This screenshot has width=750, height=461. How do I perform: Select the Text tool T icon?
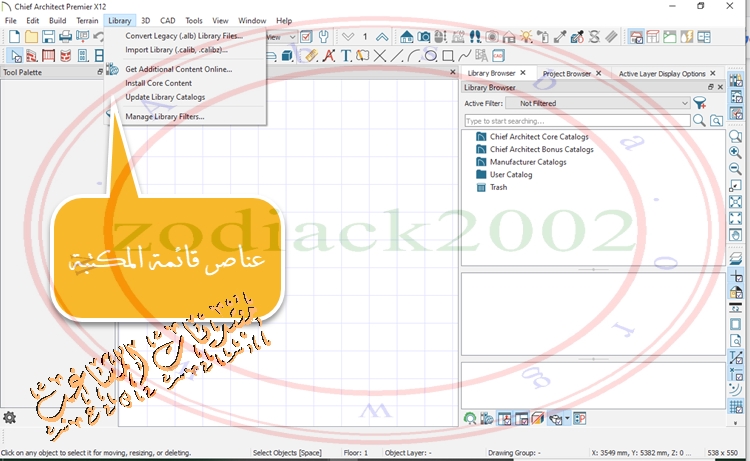pyautogui.click(x=345, y=55)
